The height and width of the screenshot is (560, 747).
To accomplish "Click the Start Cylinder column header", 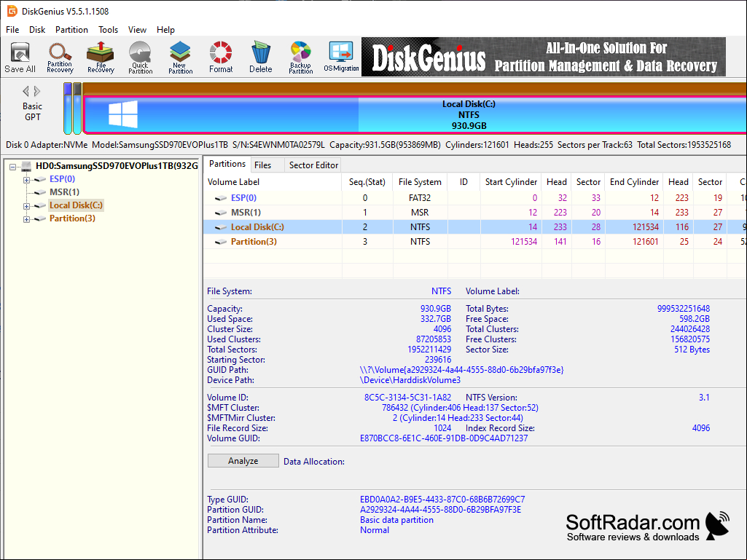I will point(511,182).
